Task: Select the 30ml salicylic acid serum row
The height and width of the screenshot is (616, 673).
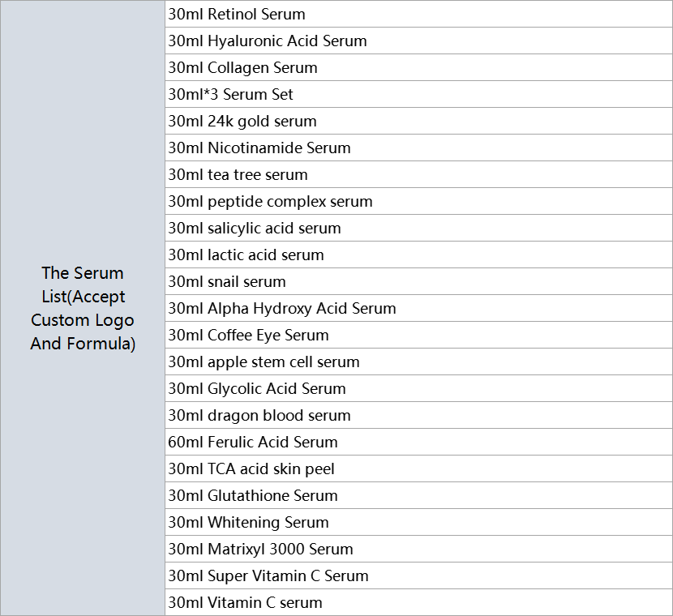Action: click(419, 228)
